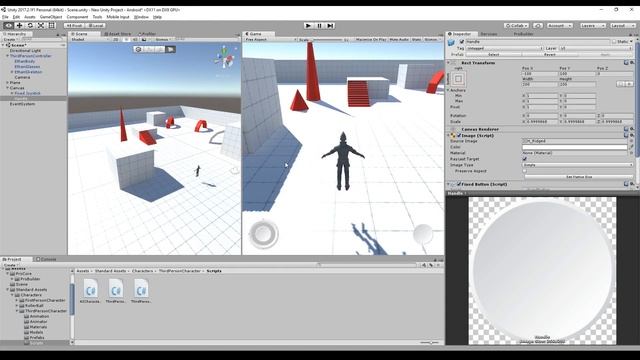Click the Cloud services icon
This screenshot has height=360, width=640.
coord(538,25)
